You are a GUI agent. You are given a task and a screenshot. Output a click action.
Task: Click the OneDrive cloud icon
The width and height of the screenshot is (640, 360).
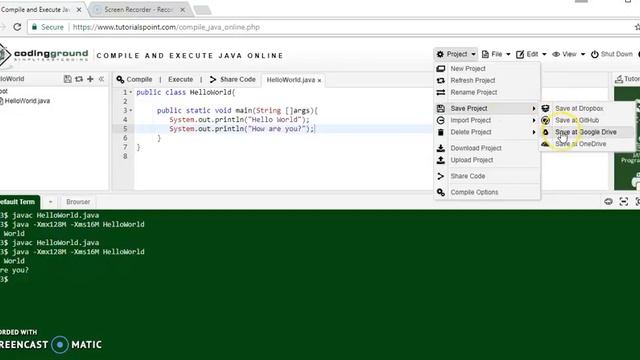coord(545,144)
